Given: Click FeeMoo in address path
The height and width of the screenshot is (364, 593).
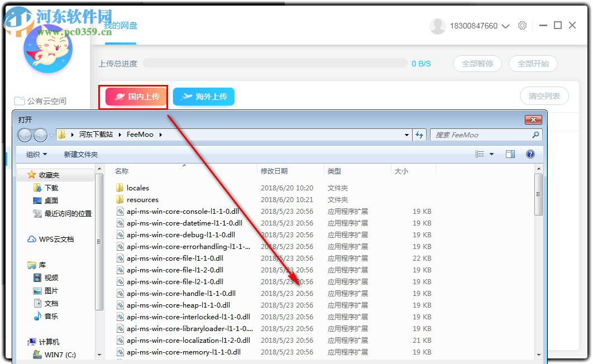Looking at the screenshot, I should click(140, 135).
